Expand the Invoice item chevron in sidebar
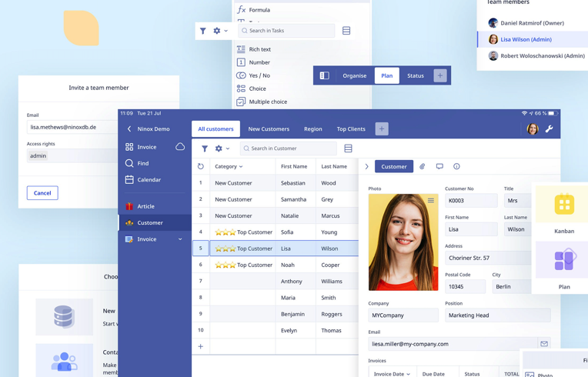Screen dimensions: 588x377 181,239
